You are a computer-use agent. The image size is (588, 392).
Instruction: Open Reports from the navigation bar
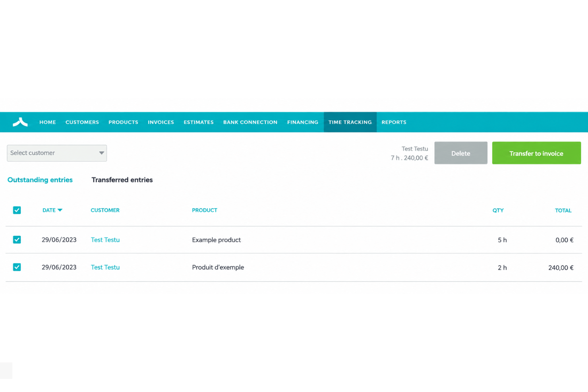click(394, 122)
